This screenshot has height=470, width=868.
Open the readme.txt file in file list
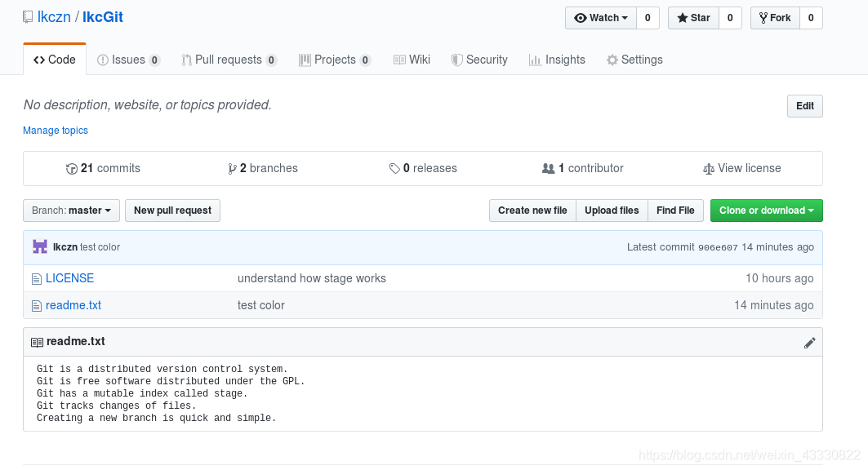(x=73, y=305)
